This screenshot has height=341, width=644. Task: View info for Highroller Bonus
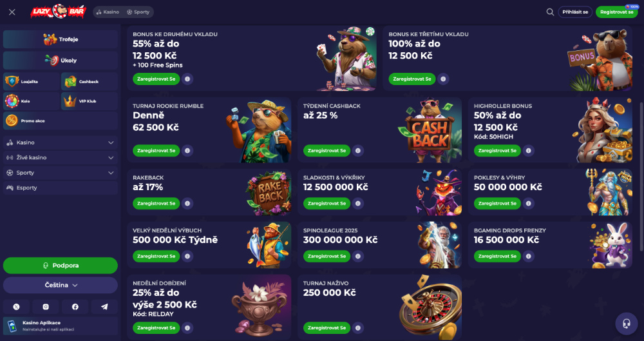tap(529, 151)
